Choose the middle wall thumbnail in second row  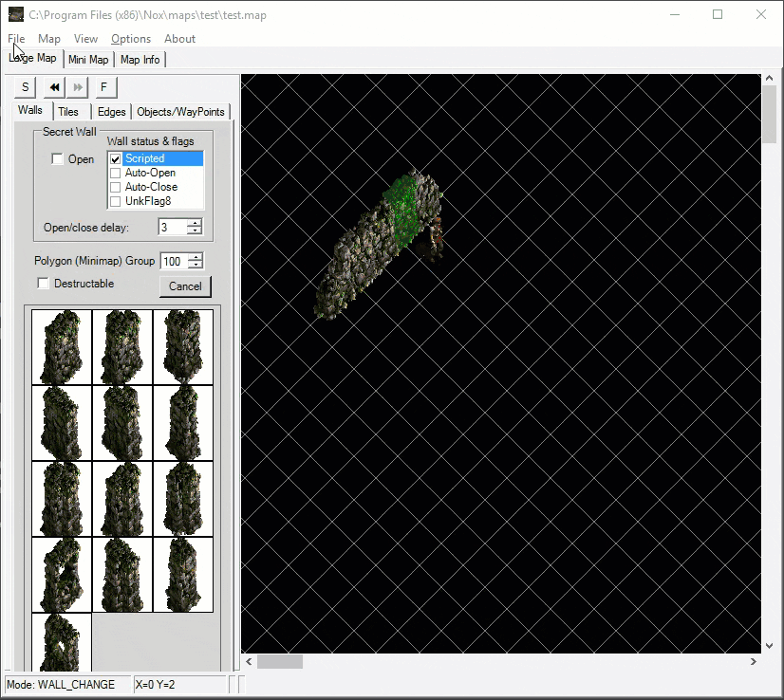122,423
